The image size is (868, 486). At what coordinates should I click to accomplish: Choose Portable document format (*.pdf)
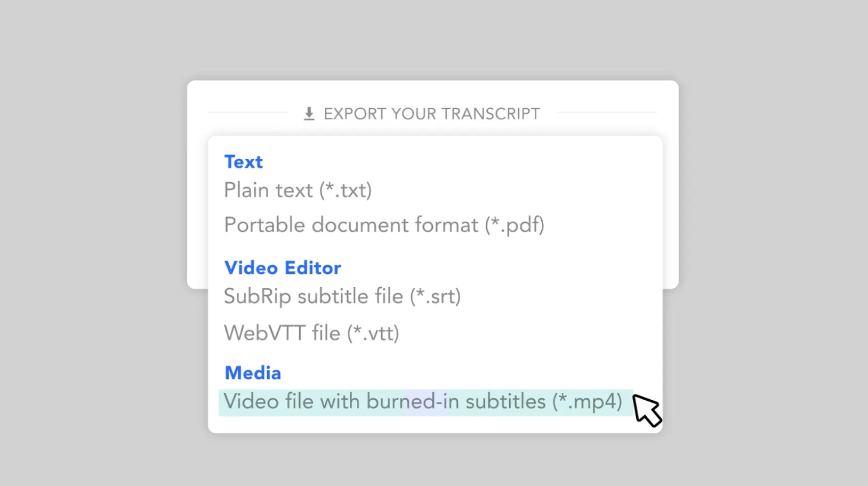[x=384, y=224]
